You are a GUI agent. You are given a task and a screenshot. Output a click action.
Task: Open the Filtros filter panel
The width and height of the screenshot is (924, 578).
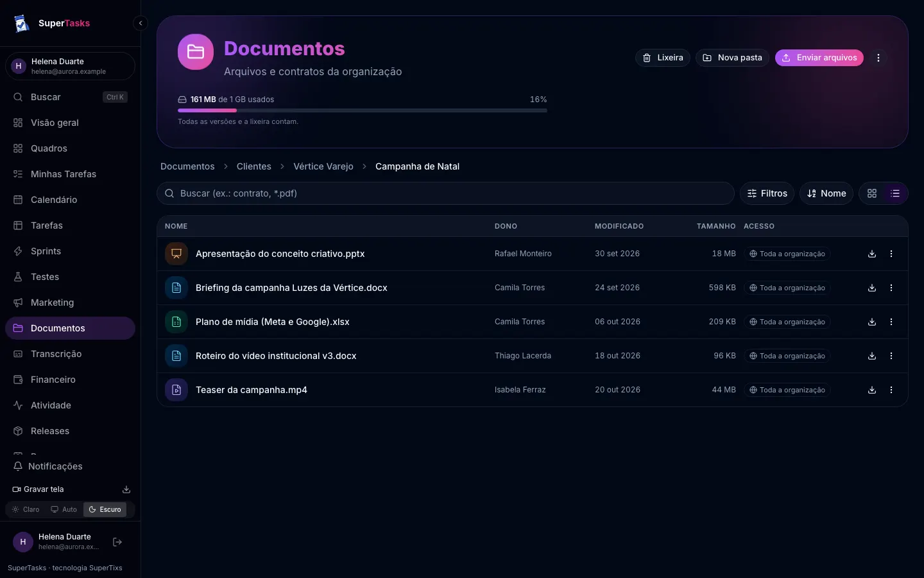click(767, 193)
